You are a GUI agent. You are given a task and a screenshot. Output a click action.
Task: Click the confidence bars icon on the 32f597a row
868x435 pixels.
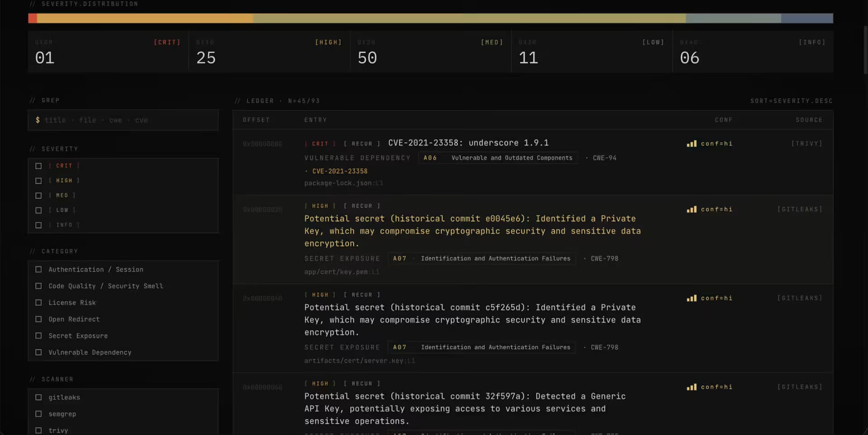691,387
